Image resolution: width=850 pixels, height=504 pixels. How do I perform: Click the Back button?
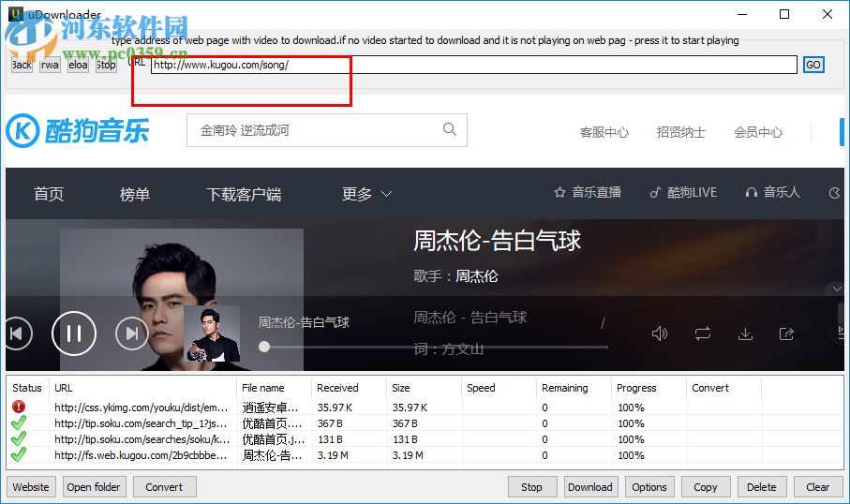[22, 65]
